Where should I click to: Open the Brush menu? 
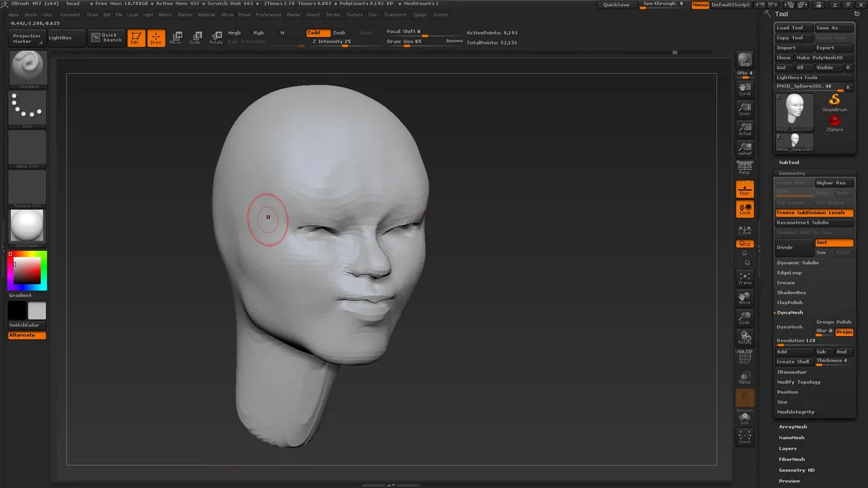point(31,14)
